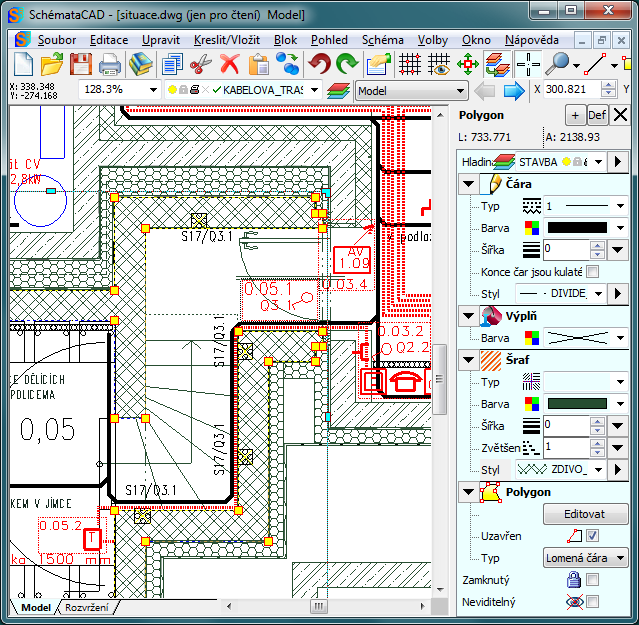Open the folder icon to load file
639x625 pixels.
tap(52, 65)
